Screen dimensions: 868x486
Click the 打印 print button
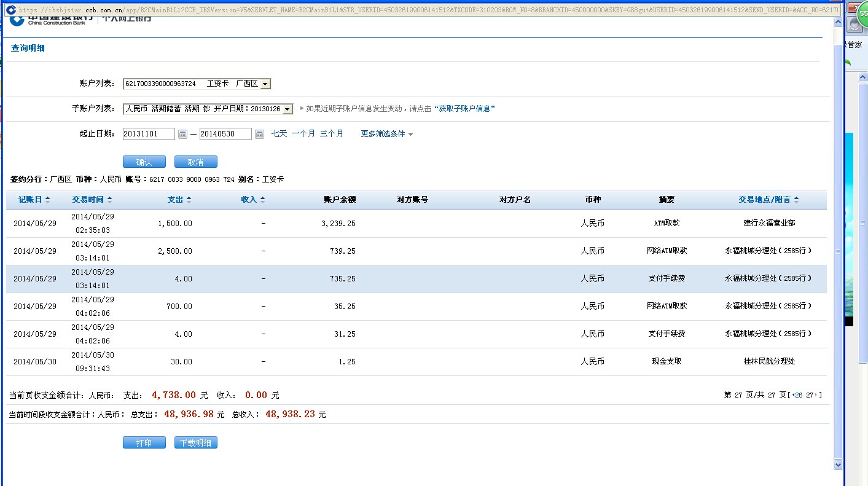[x=144, y=443]
